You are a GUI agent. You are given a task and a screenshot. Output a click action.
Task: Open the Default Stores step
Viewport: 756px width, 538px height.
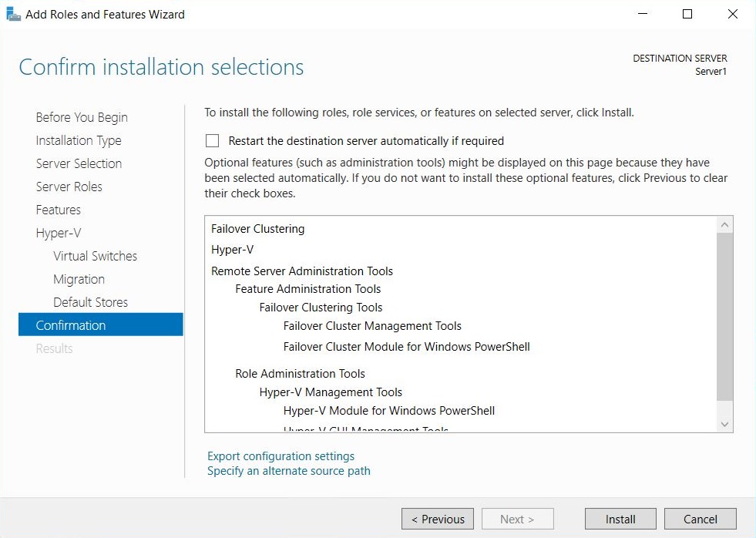click(x=91, y=302)
